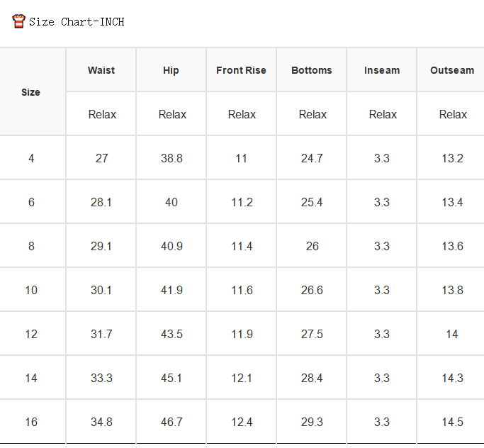Click bottoms value 27.5 for size 12

pos(312,334)
